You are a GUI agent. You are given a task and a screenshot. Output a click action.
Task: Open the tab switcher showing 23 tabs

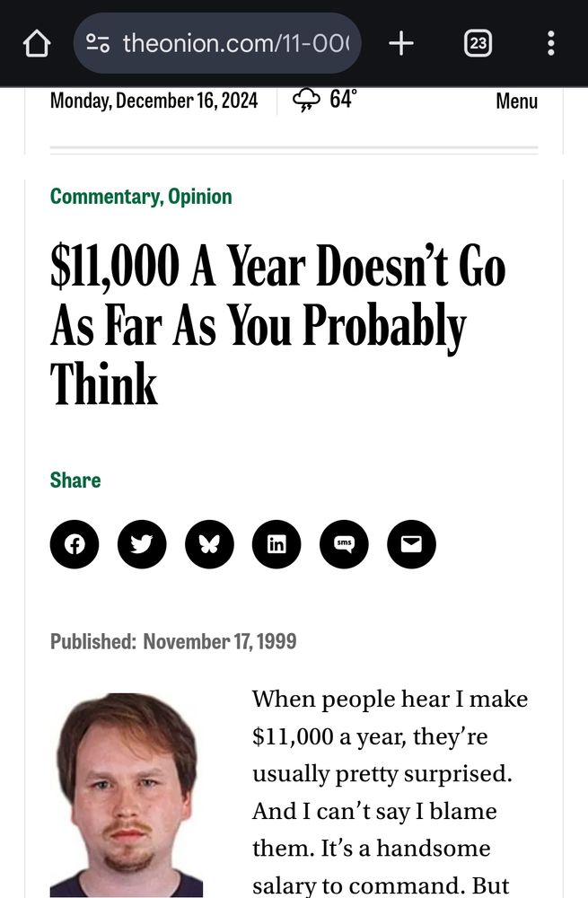click(x=478, y=42)
